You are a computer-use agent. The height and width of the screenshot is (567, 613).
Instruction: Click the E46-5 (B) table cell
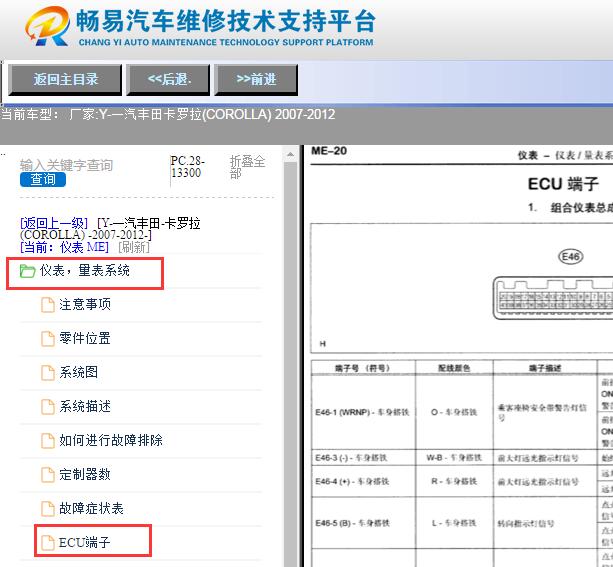363,523
